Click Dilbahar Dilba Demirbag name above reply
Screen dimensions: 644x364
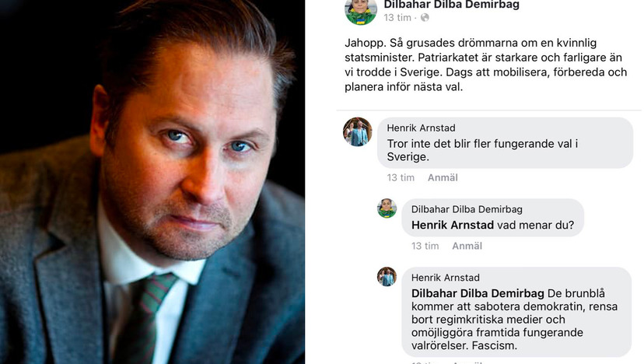[467, 209]
